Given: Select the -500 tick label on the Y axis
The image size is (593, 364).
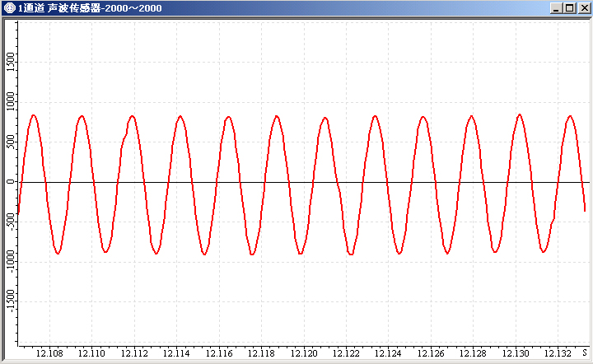Looking at the screenshot, I should point(10,221).
